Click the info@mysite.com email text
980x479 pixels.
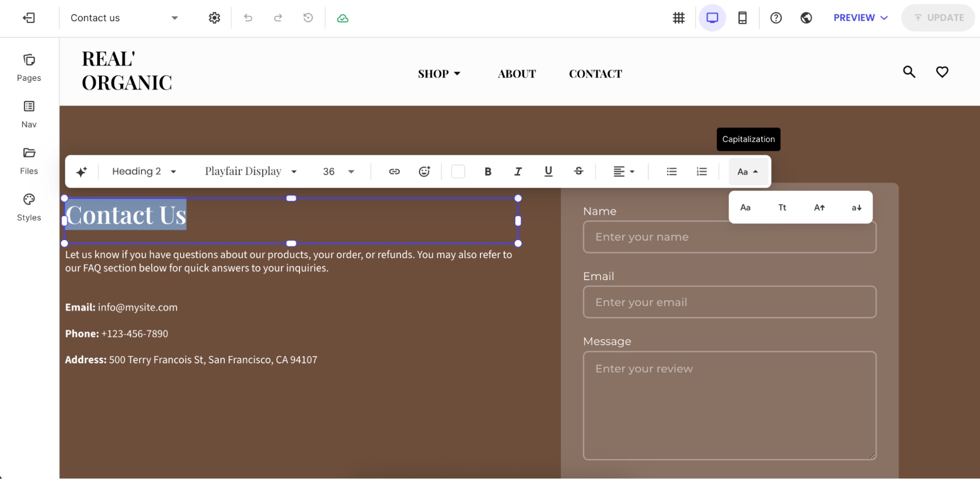coord(138,308)
